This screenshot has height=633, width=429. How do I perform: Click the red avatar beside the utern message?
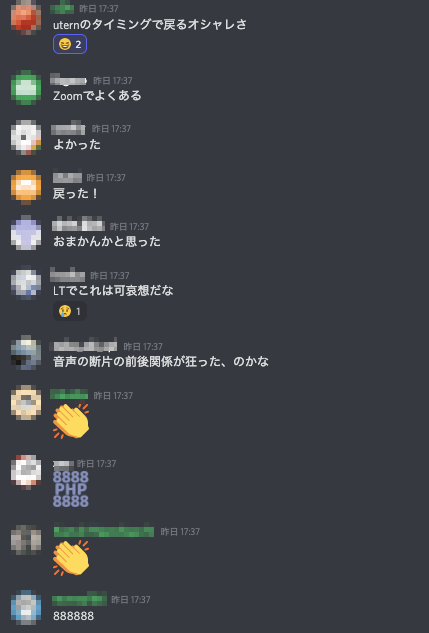point(26,17)
